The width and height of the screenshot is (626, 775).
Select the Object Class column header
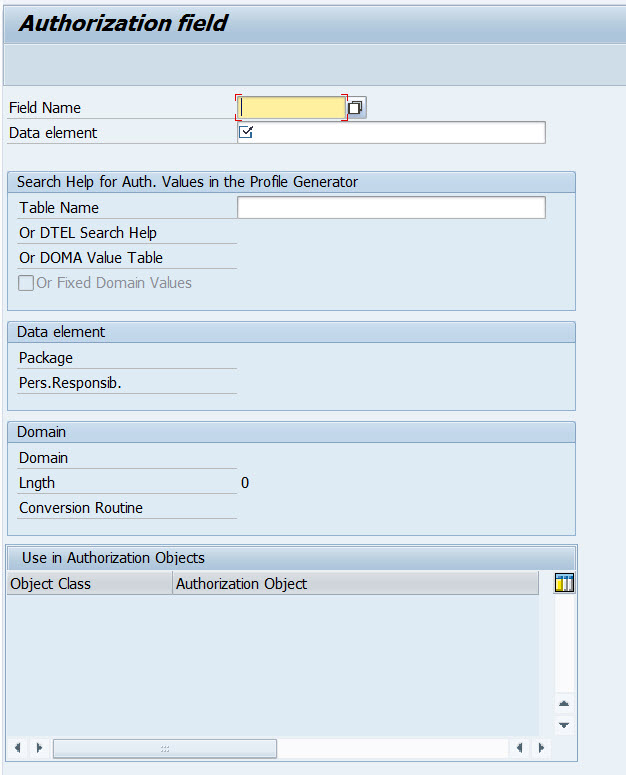coord(89,584)
